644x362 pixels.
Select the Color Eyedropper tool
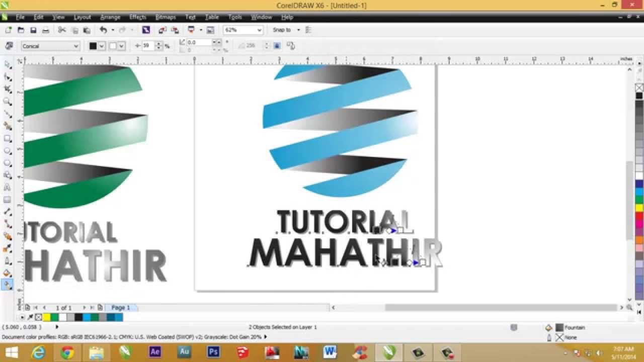coord(8,249)
